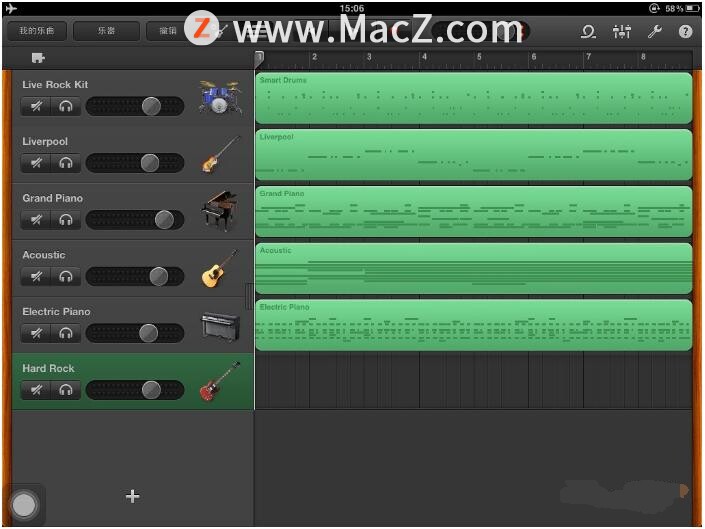
Task: Open the Live Rock Kit drum instrument icon
Action: coord(220,97)
